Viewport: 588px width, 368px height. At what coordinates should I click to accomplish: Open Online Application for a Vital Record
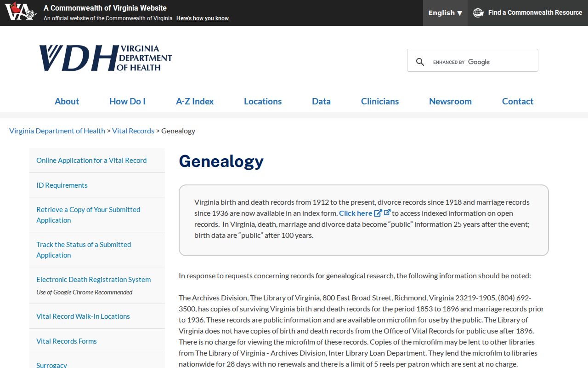tap(91, 160)
